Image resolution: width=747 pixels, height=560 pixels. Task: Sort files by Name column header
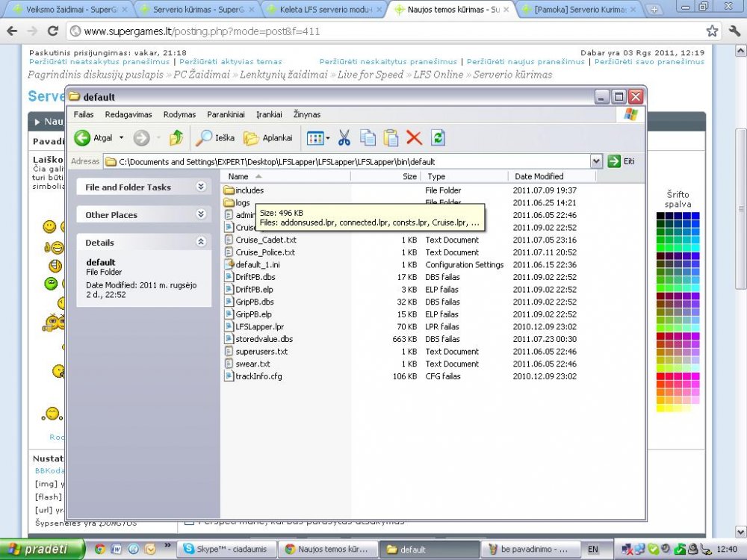coord(285,176)
